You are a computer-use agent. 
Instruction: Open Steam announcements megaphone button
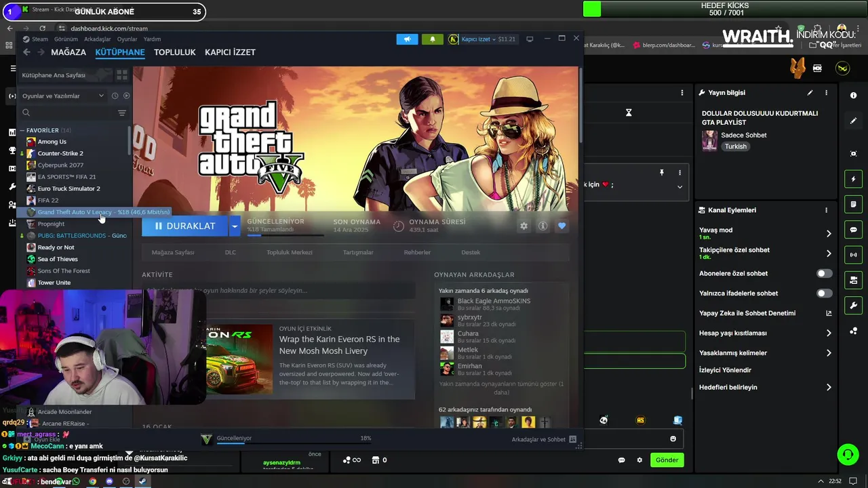(x=408, y=39)
